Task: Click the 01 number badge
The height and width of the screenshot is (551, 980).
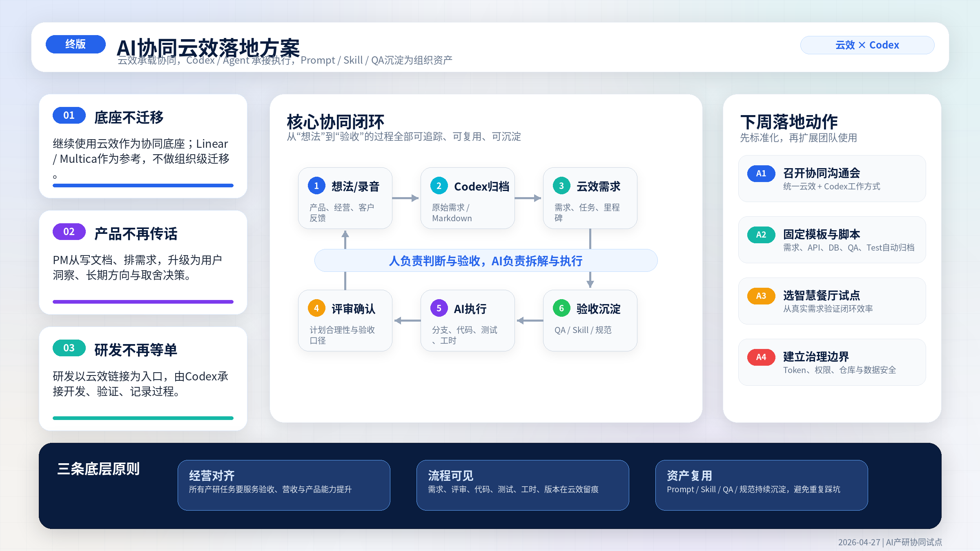Action: pyautogui.click(x=69, y=116)
